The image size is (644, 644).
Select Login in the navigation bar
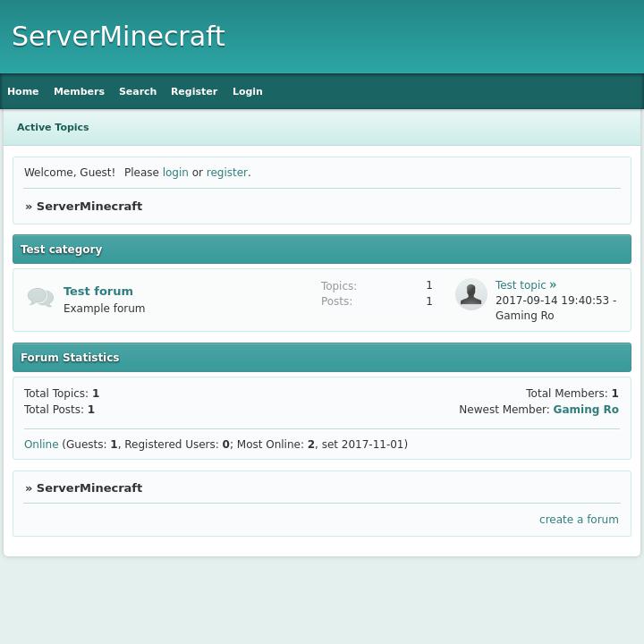[x=248, y=91]
